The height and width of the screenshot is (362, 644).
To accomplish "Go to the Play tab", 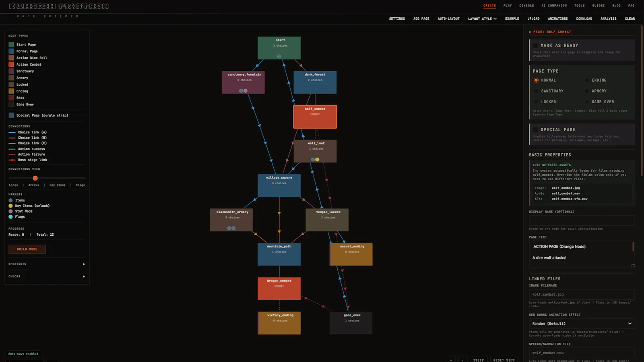I will (508, 6).
